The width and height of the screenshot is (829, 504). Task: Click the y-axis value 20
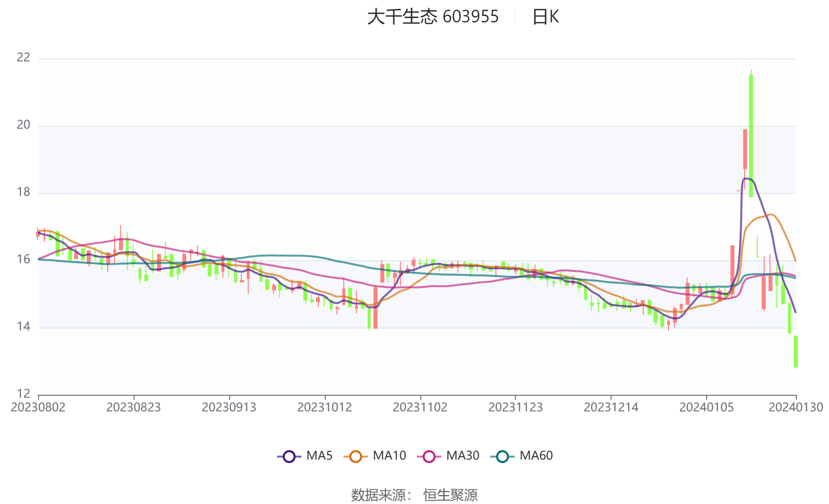click(23, 125)
